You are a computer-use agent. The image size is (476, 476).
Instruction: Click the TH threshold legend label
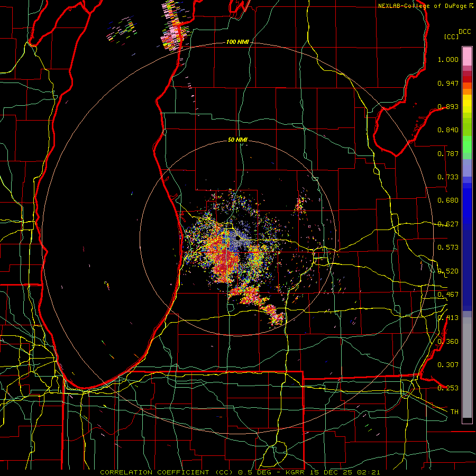coord(454,412)
